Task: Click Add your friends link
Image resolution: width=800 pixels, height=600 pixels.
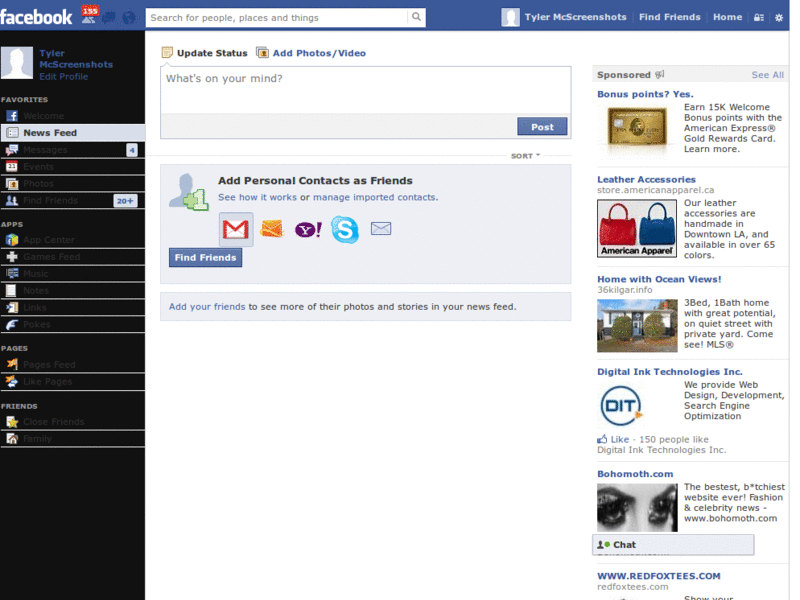Action: click(x=207, y=307)
